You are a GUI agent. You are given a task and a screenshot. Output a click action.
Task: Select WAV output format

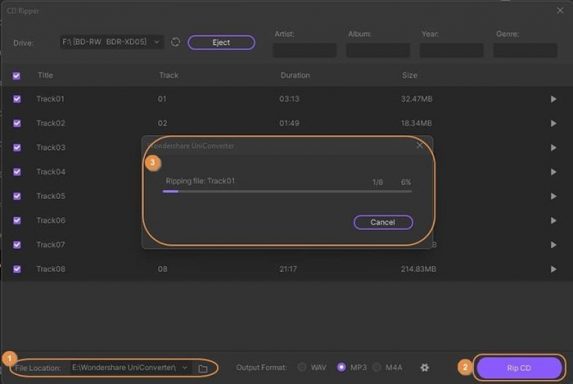coord(302,367)
